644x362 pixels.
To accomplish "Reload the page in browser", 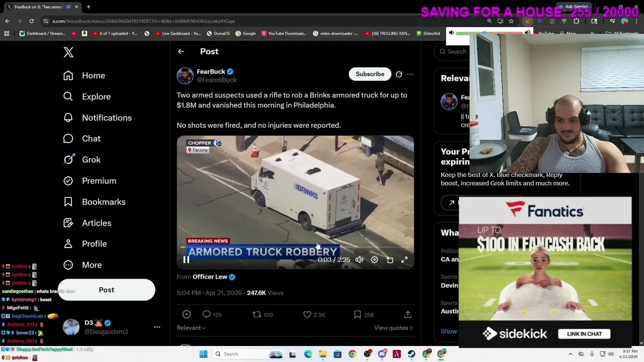I will [31, 21].
